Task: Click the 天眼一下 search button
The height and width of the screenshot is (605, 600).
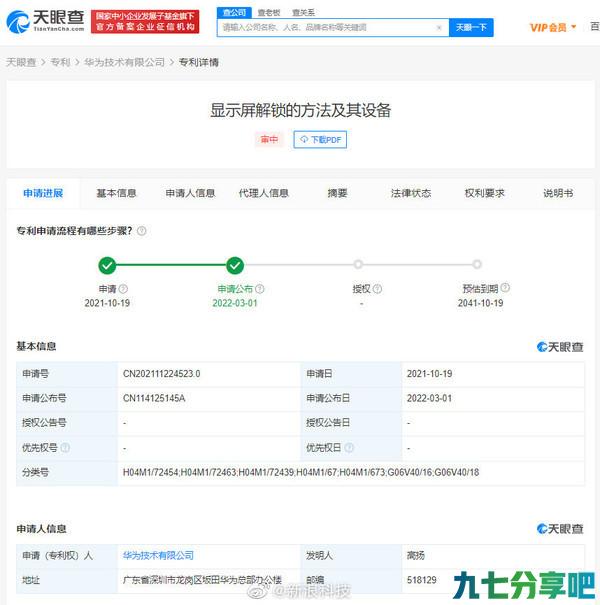Action: (471, 28)
